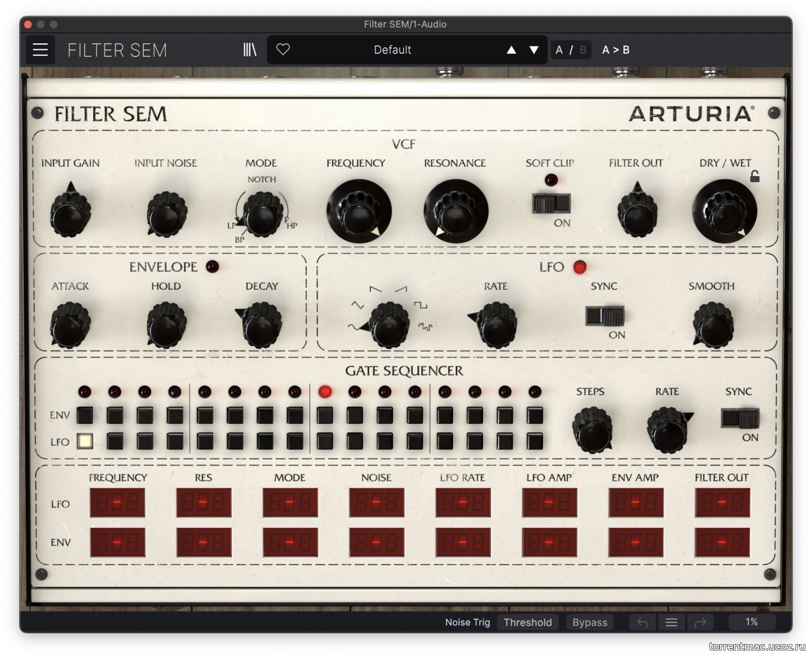Screen dimensions: 812x656
Task: Select the square LFO waveform icon
Action: [421, 306]
